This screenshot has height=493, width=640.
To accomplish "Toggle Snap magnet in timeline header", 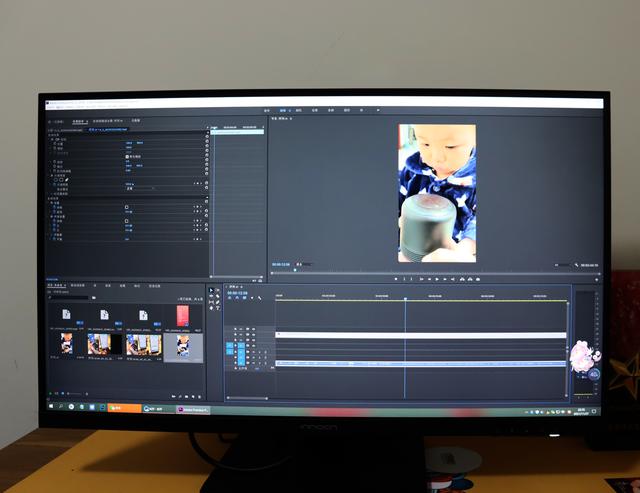I will pyautogui.click(x=237, y=298).
